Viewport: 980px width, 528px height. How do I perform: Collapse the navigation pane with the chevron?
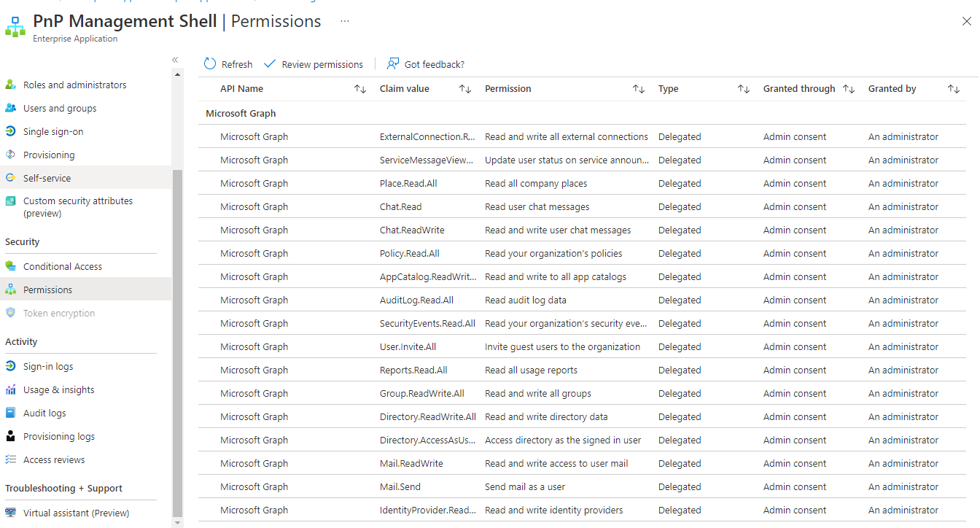click(175, 60)
